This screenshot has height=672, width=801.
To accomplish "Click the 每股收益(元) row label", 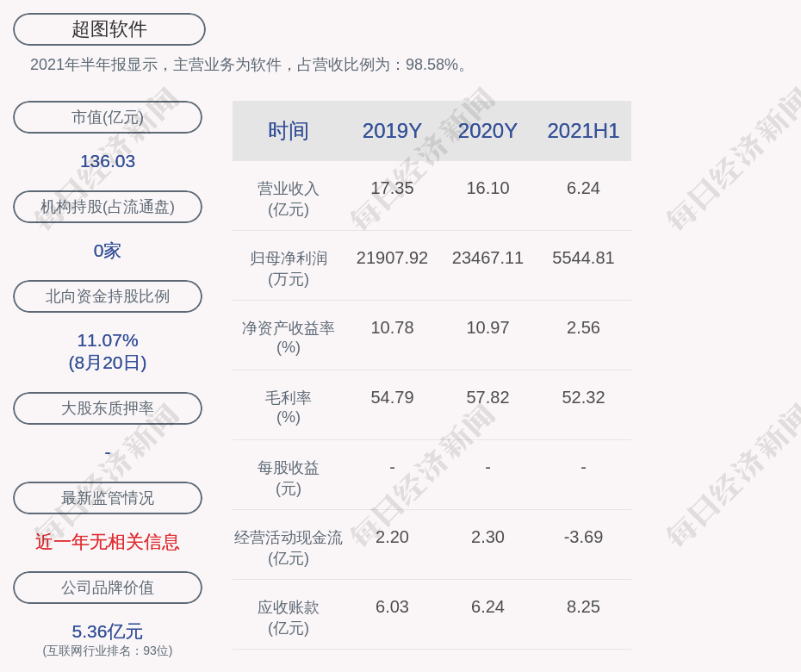I will tap(289, 478).
